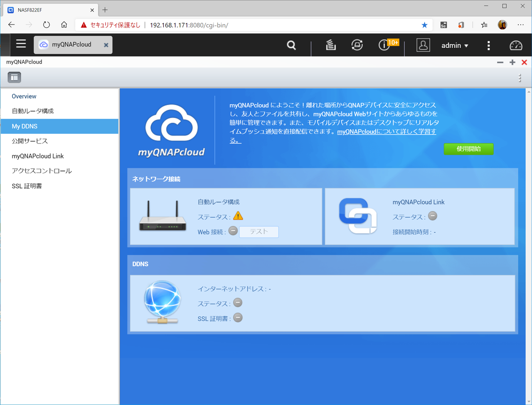Close the myQNAPcloud app window
The image size is (532, 405).
coord(524,62)
